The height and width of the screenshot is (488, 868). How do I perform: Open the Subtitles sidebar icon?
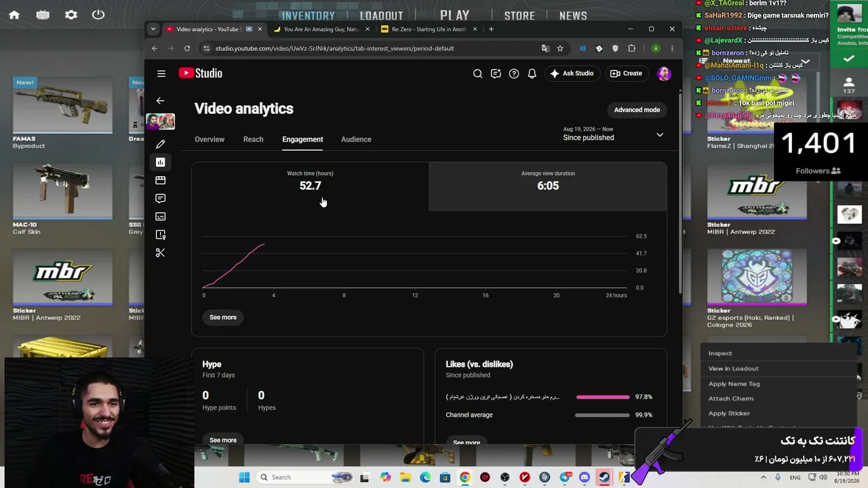(160, 216)
